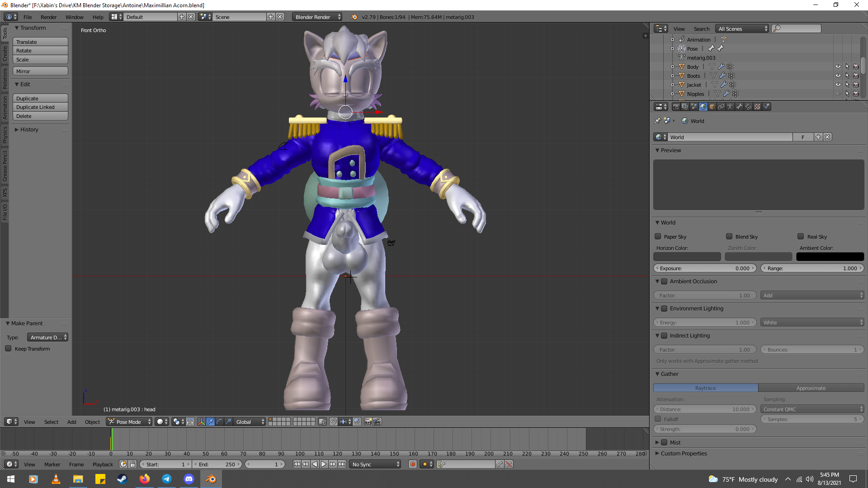Screen dimensions: 868x488
Task: Play animation in reverse
Action: 315,464
